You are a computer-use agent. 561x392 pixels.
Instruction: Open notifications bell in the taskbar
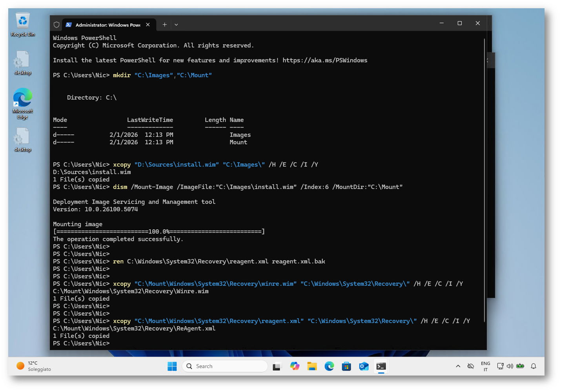pos(533,366)
